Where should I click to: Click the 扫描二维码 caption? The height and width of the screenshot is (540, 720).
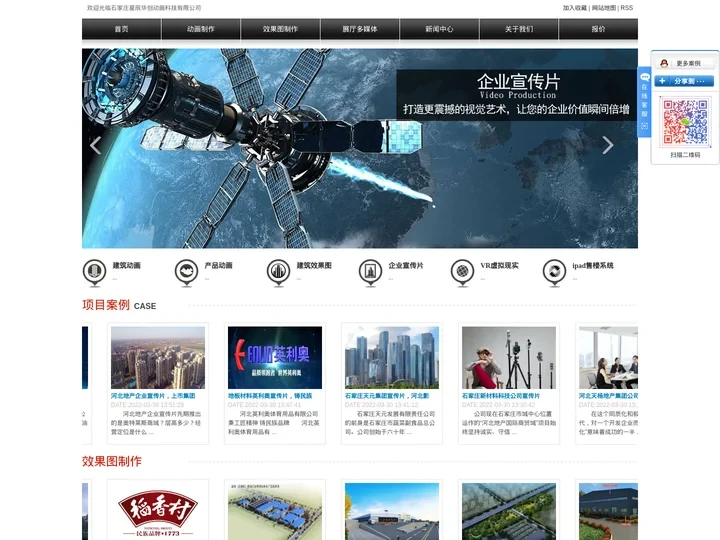pos(685,155)
